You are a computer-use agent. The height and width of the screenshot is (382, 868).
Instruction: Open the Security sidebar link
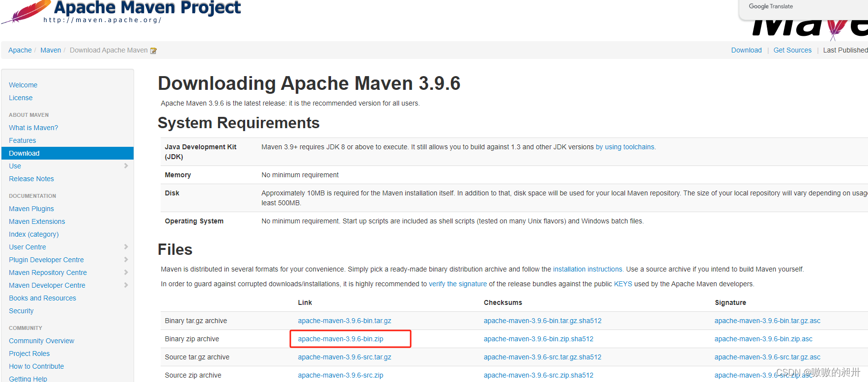coord(21,311)
